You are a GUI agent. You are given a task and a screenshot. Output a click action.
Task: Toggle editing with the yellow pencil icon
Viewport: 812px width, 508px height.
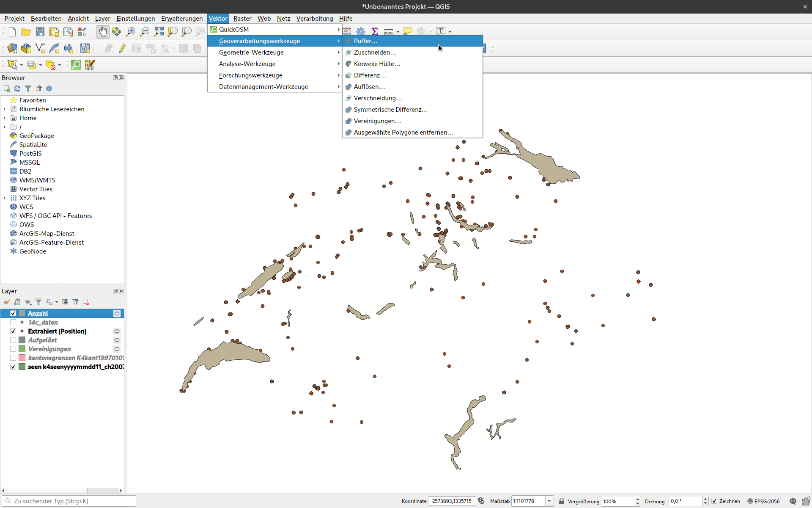click(122, 48)
